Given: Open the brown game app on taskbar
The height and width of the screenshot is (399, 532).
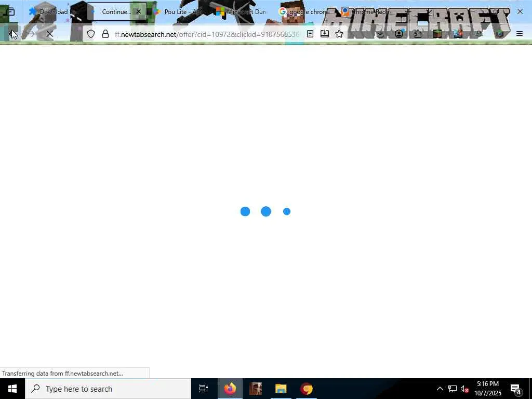Looking at the screenshot, I should pyautogui.click(x=256, y=389).
